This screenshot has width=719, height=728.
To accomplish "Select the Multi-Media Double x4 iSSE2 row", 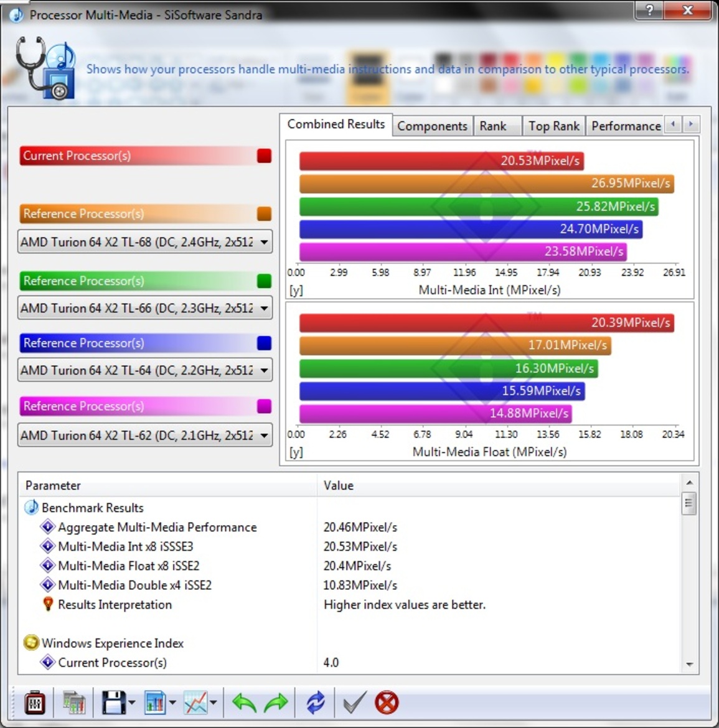I will coord(349,585).
